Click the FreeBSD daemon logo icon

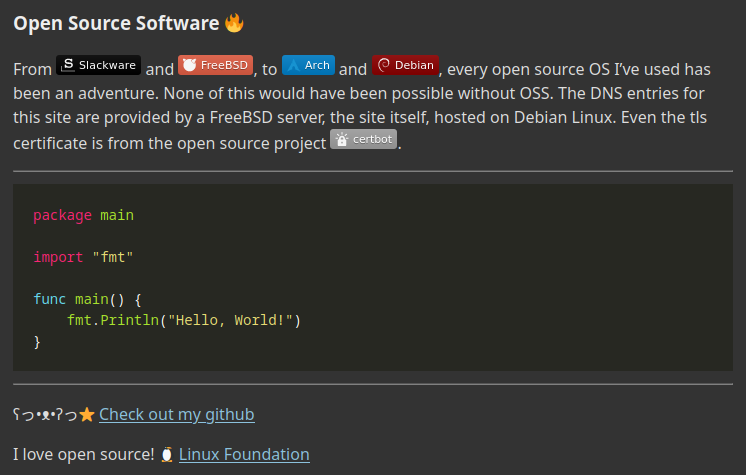click(x=189, y=65)
